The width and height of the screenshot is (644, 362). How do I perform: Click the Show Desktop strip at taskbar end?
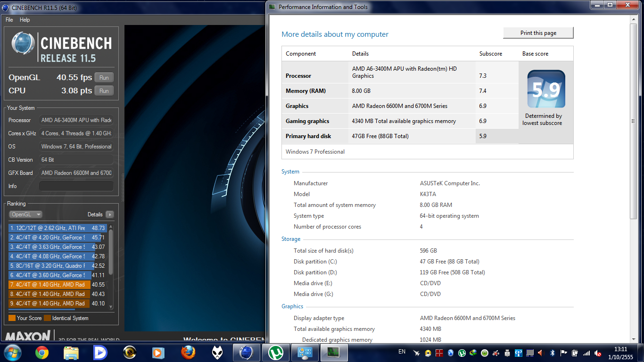[x=640, y=353]
